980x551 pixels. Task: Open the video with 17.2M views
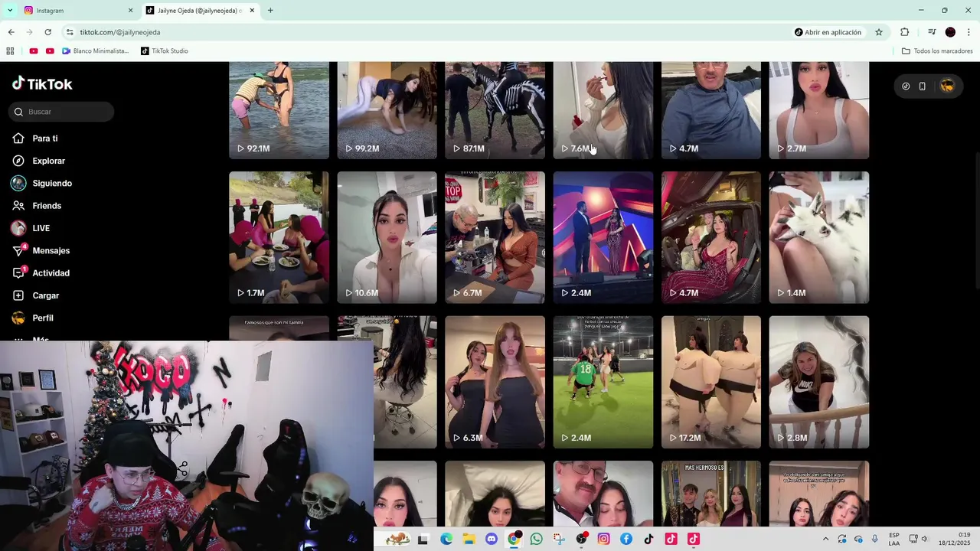coord(711,382)
